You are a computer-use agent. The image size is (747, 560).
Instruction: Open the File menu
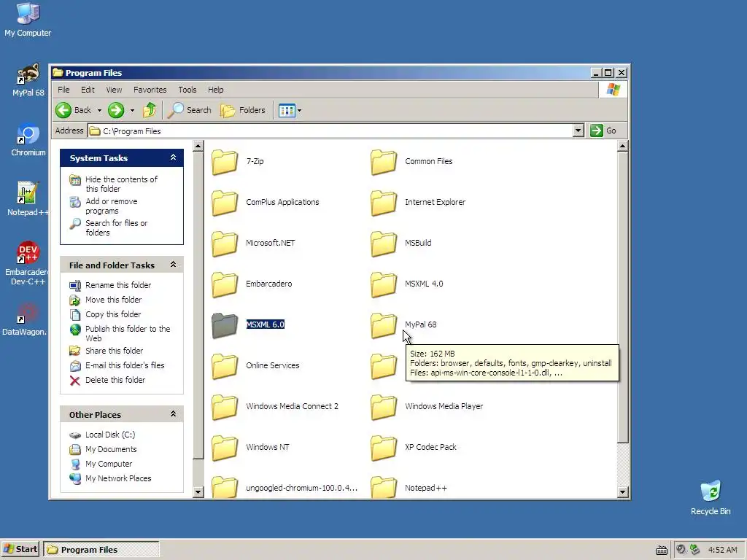click(x=63, y=90)
